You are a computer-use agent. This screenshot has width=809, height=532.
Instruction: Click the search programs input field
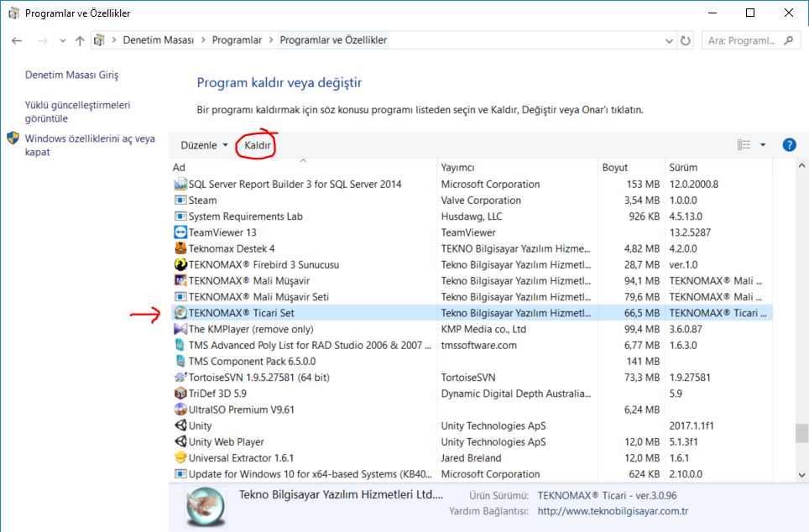(743, 40)
